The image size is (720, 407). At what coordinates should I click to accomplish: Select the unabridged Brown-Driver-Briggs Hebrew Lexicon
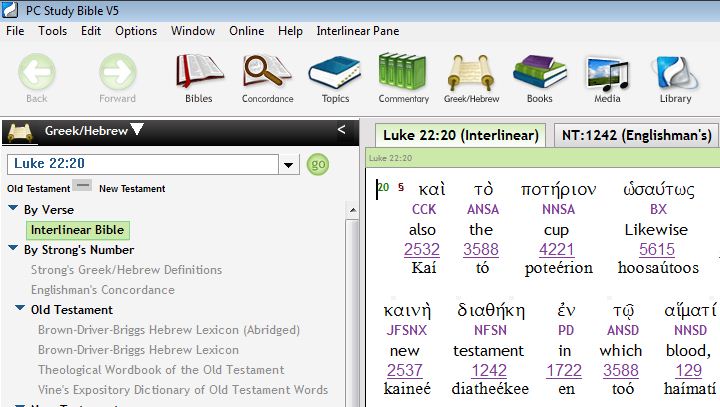click(138, 350)
